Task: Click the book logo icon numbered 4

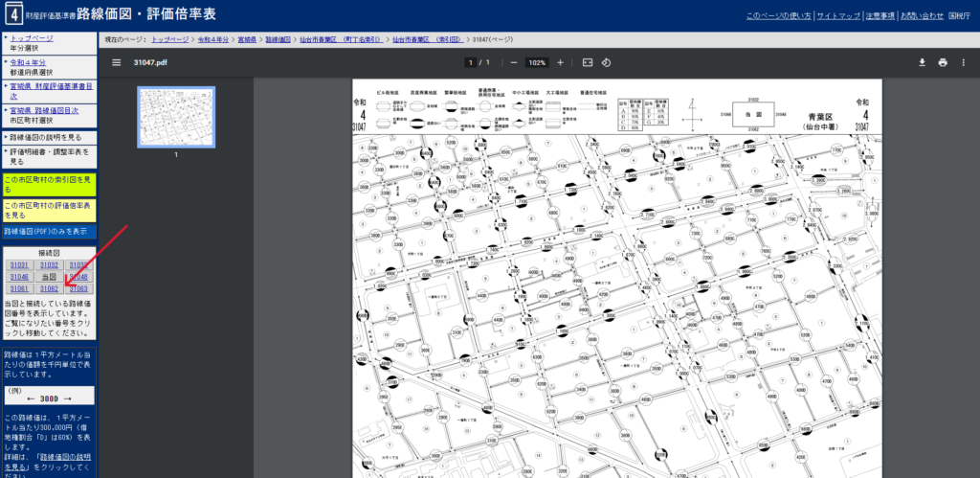Action: [x=13, y=15]
